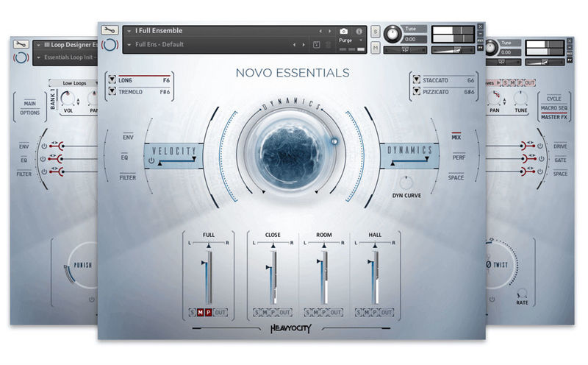Image resolution: width=588 pixels, height=365 pixels.
Task: Toggle ENV power button in Loop Designer window
Action: (x=44, y=146)
